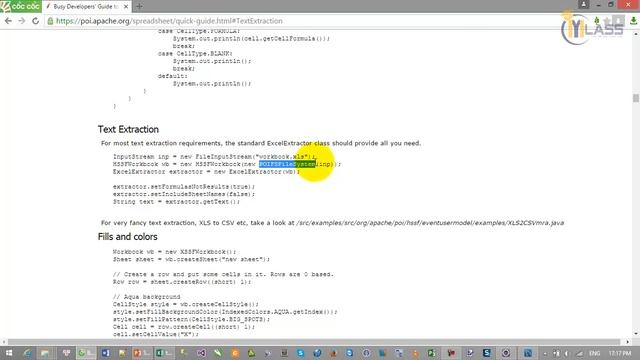
Task: Open the user profile button
Action: pos(584,4)
